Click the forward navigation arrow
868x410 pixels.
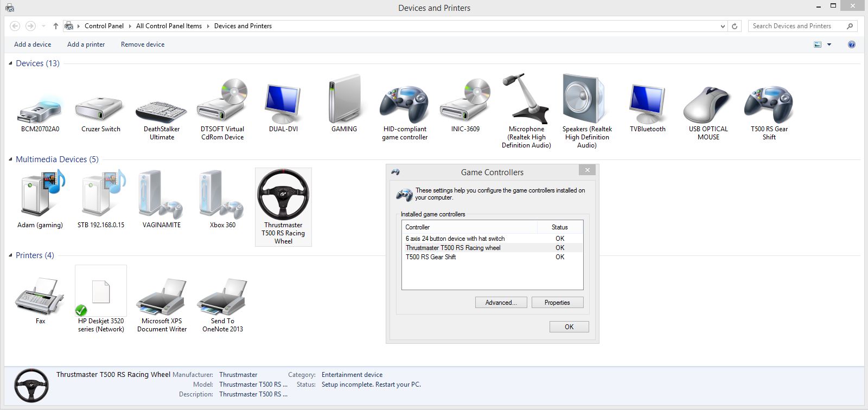tap(30, 26)
